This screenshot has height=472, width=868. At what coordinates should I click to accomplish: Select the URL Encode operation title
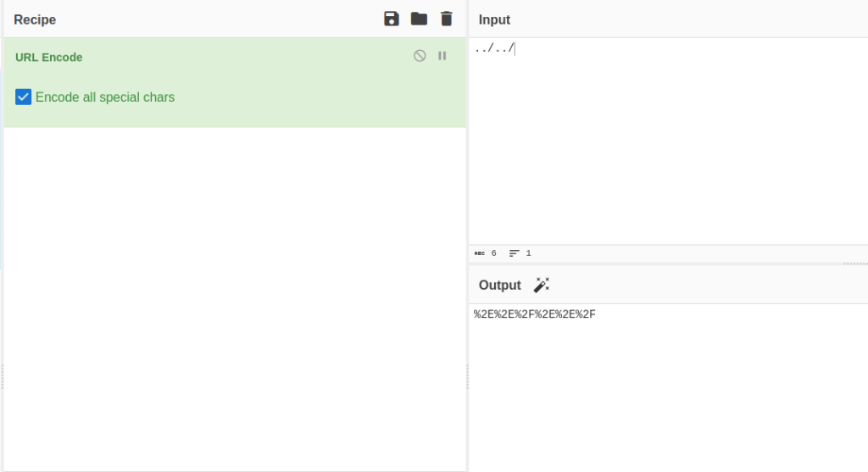[48, 58]
